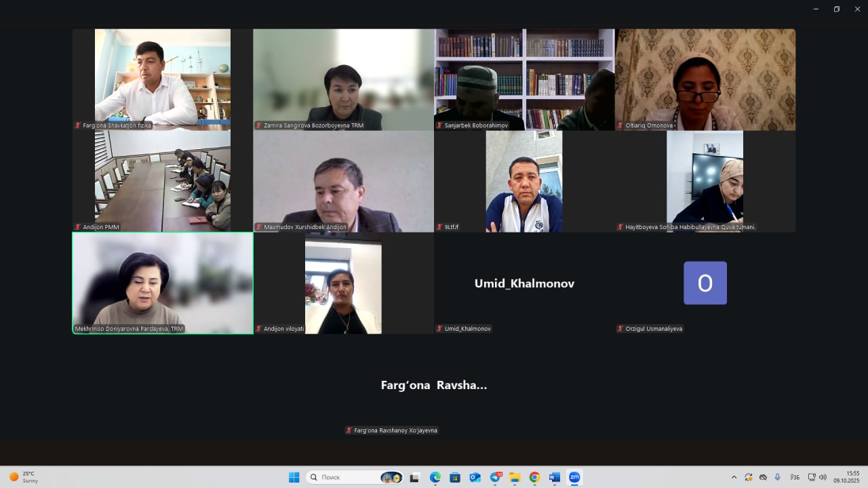Open Telegram with unread badge

(495, 477)
